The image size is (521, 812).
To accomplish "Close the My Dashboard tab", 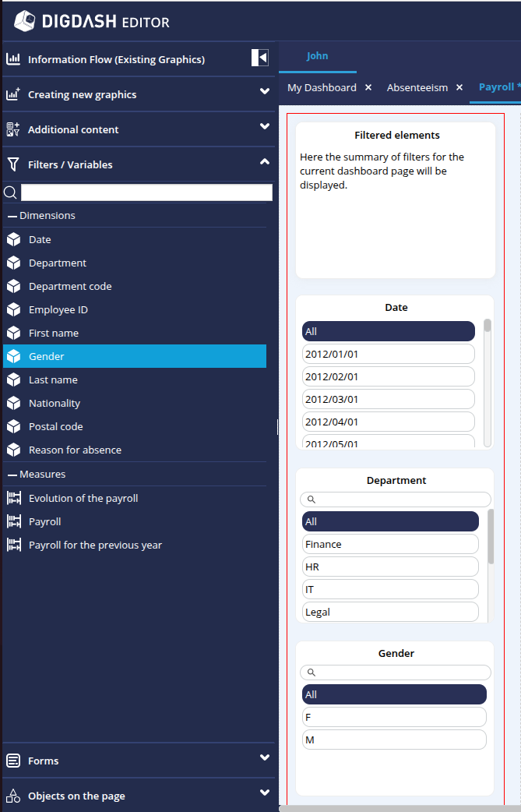I will point(368,88).
